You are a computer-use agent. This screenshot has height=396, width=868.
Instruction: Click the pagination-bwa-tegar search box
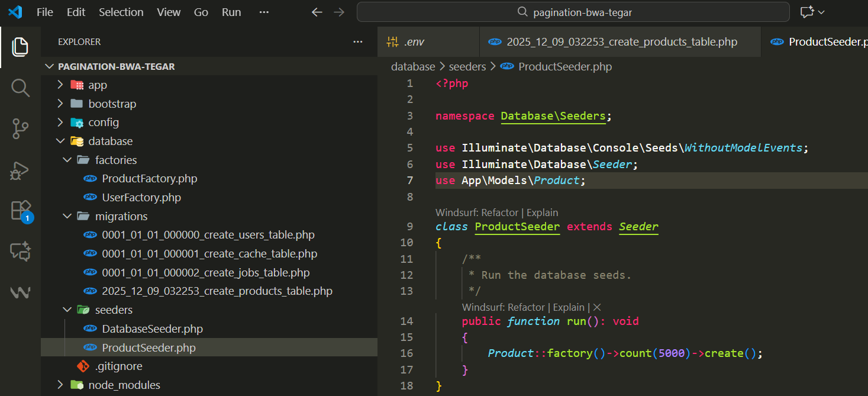click(x=573, y=12)
